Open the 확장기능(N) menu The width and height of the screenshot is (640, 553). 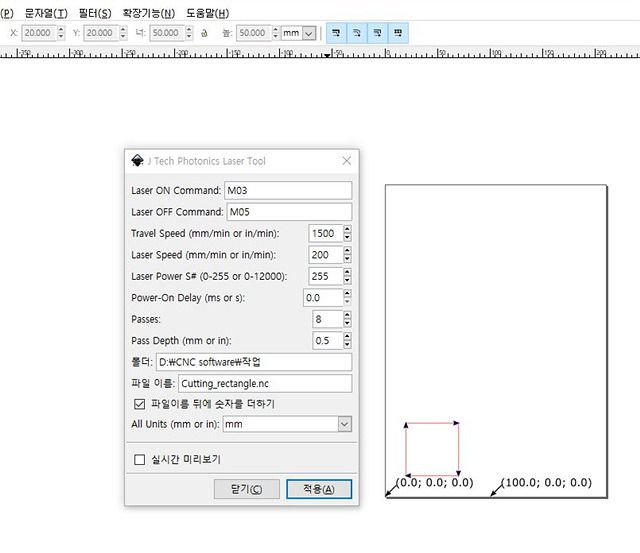click(149, 13)
